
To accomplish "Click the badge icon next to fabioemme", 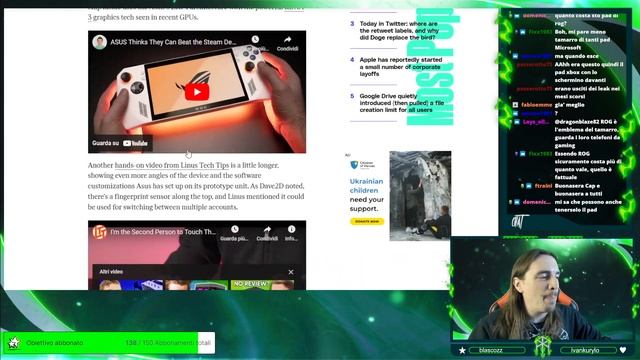I will [515, 105].
